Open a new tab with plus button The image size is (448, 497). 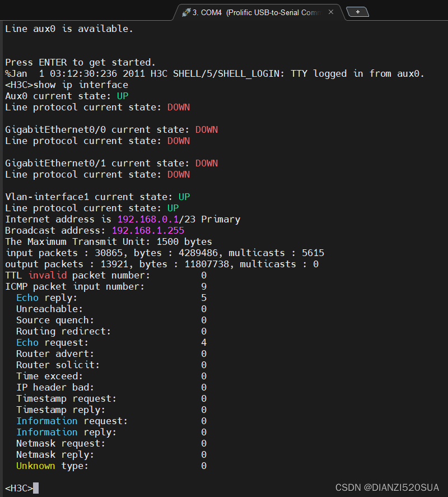[x=358, y=12]
